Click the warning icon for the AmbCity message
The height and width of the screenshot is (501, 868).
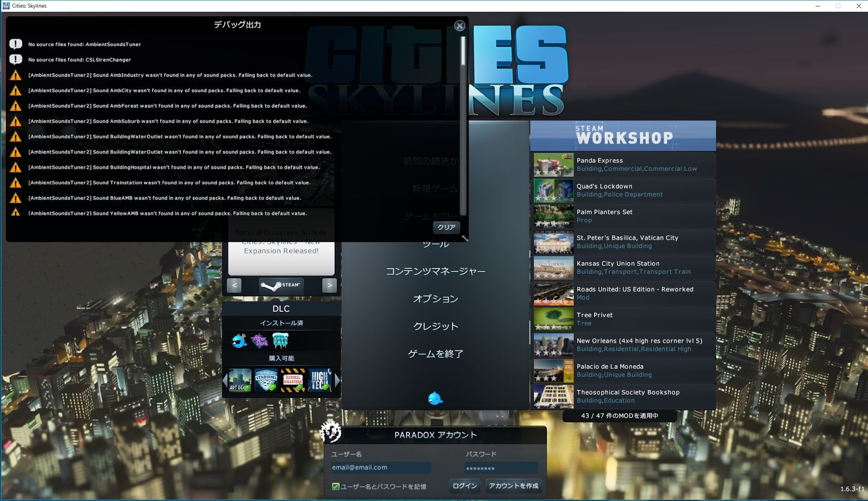(x=16, y=90)
